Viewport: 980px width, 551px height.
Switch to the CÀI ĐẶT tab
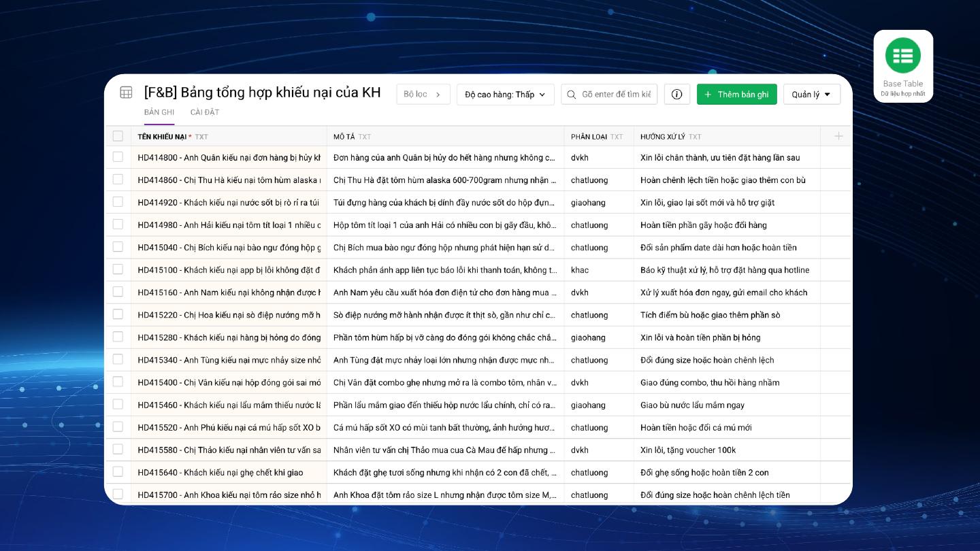click(x=205, y=112)
